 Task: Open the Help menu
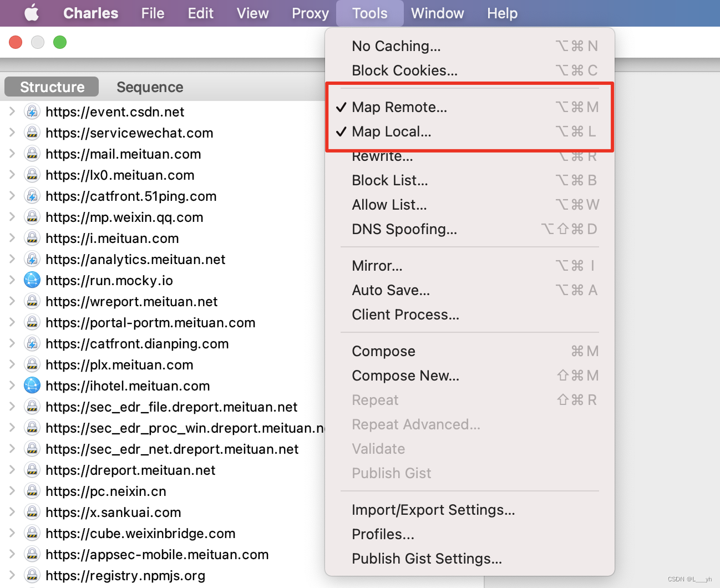tap(502, 13)
